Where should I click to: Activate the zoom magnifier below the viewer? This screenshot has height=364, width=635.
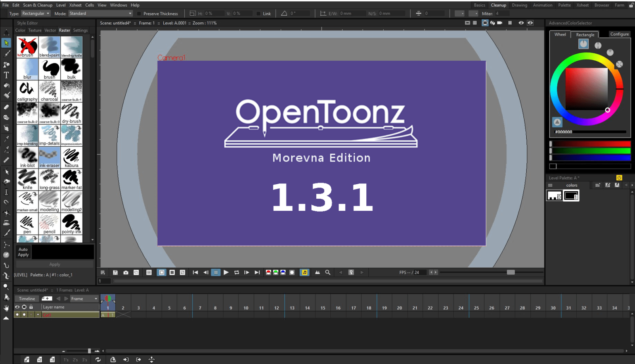pos(327,272)
